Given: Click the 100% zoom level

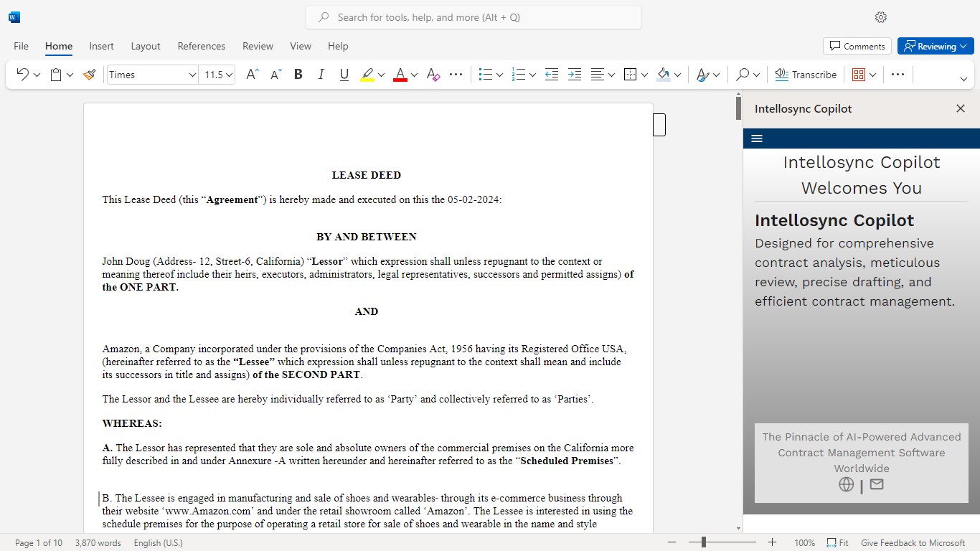Looking at the screenshot, I should tap(805, 543).
